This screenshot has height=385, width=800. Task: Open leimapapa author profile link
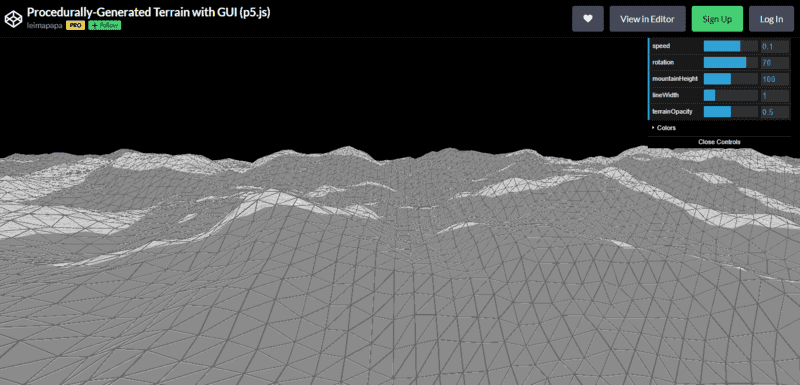point(44,25)
